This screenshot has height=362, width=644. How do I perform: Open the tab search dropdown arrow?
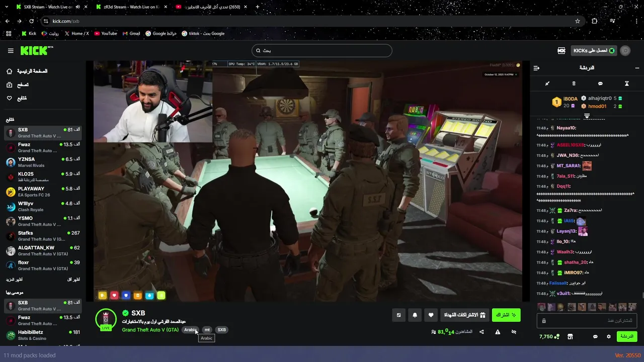point(6,7)
